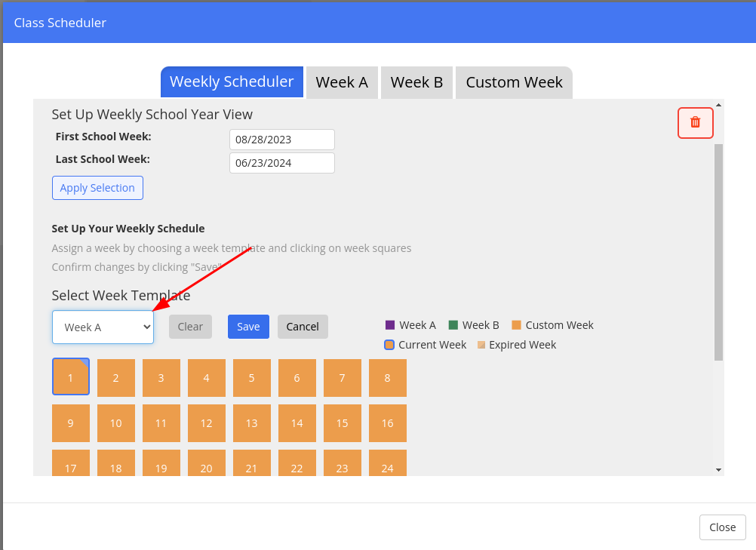756x550 pixels.
Task: Select week square 6
Action: tap(297, 378)
